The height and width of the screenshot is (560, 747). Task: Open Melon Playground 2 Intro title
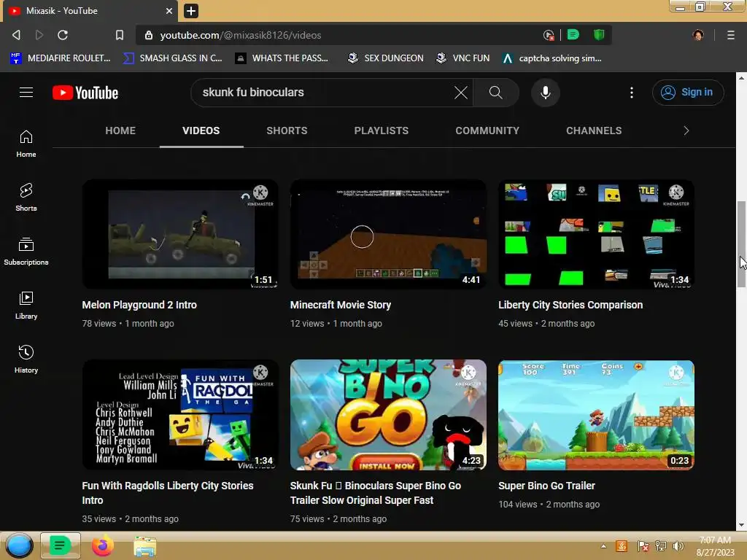[139, 305]
